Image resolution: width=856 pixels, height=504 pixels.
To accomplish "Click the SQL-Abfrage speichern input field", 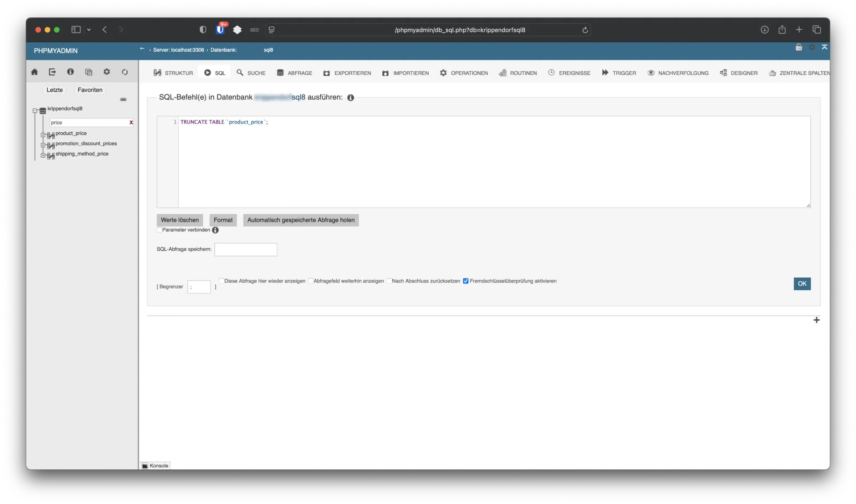I will [x=245, y=249].
